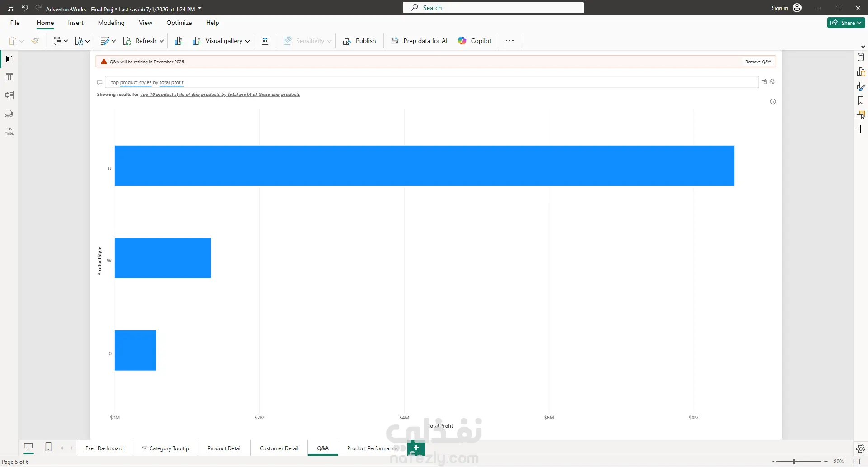Open the ribbon overflow ellipsis menu
Viewport: 868px width, 467px height.
[x=509, y=41]
